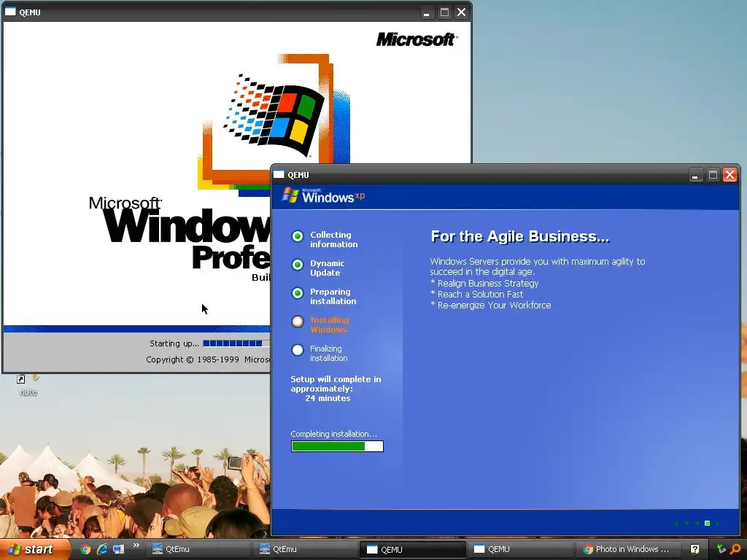
Task: Click the 'Copyright © 1985-1999' text
Action: click(193, 359)
